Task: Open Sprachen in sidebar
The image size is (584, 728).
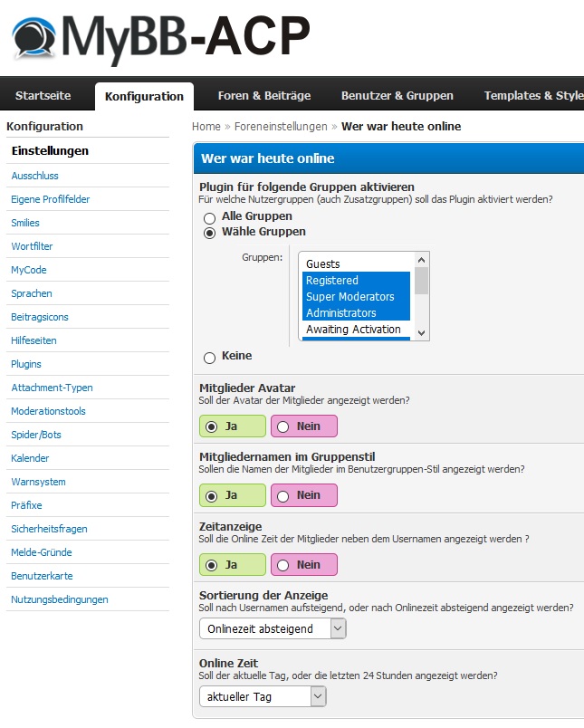Action: pos(32,293)
